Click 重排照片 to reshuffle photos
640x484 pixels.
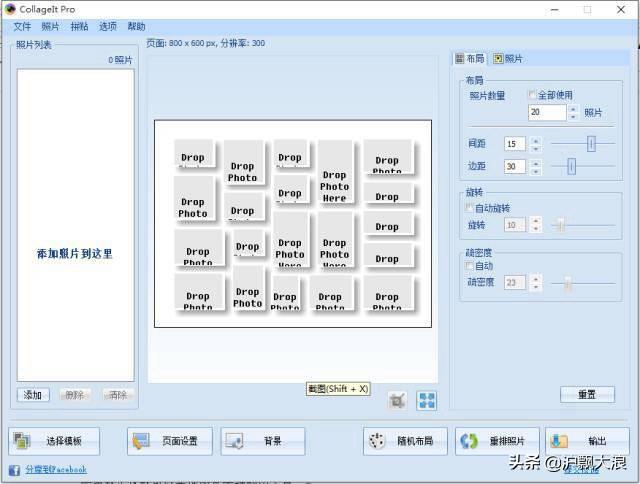[x=497, y=441]
